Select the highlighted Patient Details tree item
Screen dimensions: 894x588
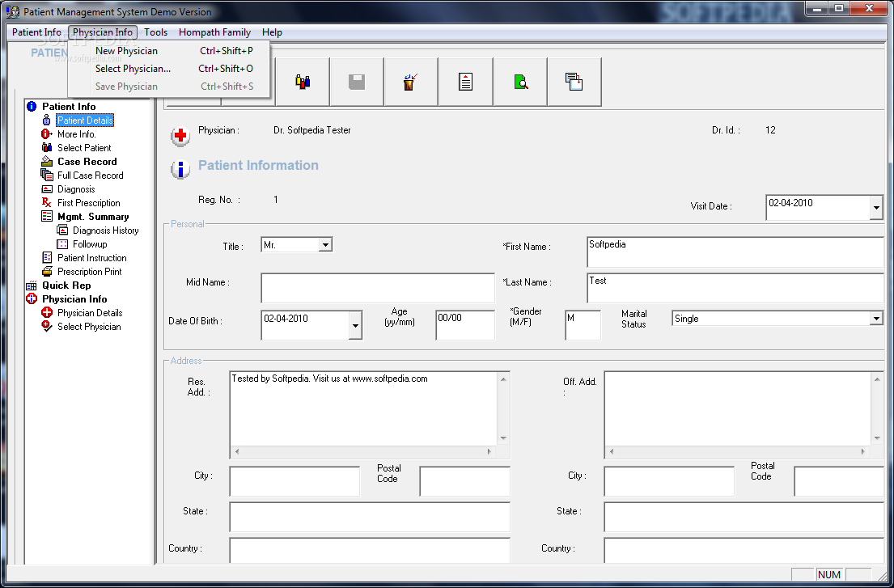point(85,121)
